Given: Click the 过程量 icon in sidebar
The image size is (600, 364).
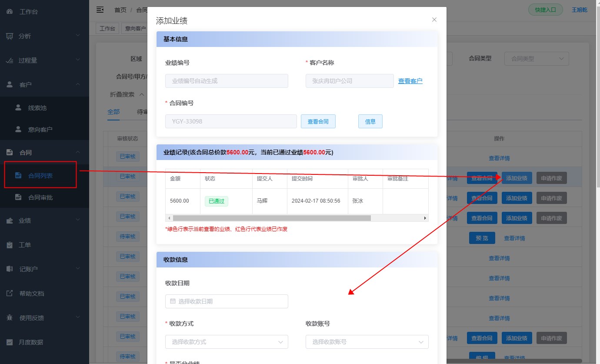Looking at the screenshot, I should click(x=9, y=60).
